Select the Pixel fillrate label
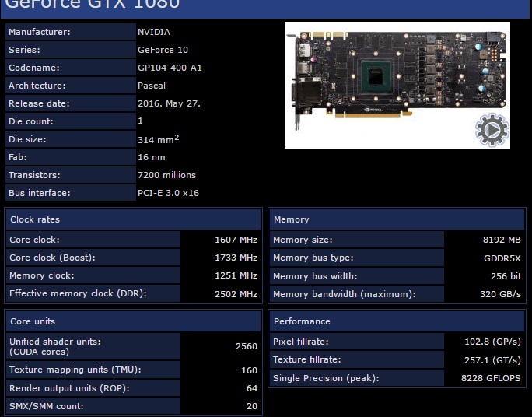This screenshot has height=417, width=532. [300, 342]
